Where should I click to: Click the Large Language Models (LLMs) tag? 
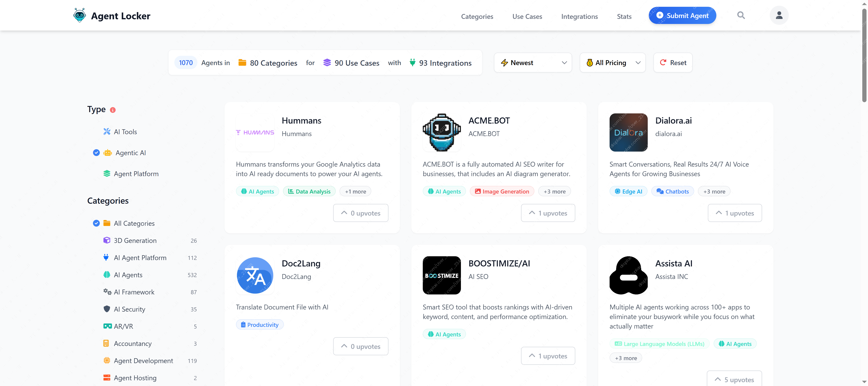659,344
